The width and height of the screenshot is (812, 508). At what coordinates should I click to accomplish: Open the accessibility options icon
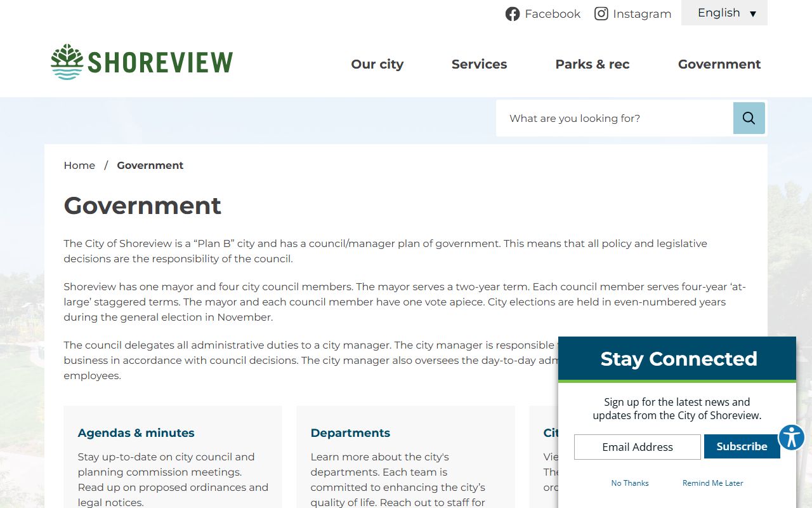(791, 438)
